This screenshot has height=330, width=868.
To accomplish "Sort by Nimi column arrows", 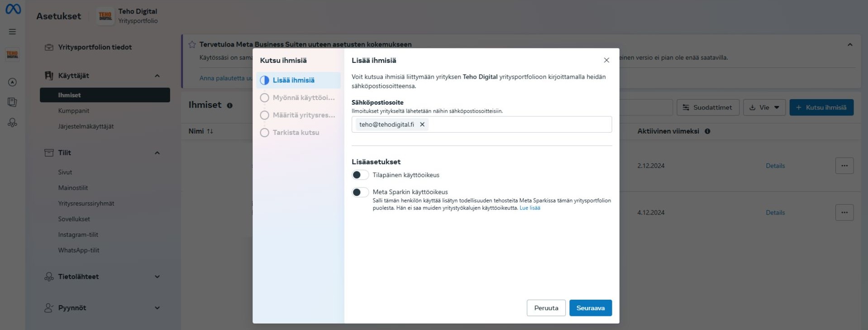I will pyautogui.click(x=210, y=131).
